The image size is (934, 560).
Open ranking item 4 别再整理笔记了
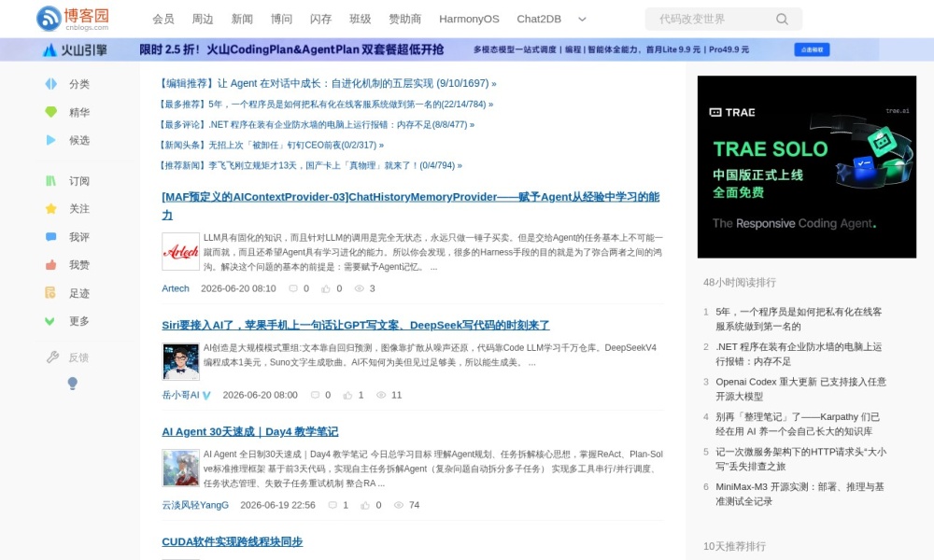point(798,425)
